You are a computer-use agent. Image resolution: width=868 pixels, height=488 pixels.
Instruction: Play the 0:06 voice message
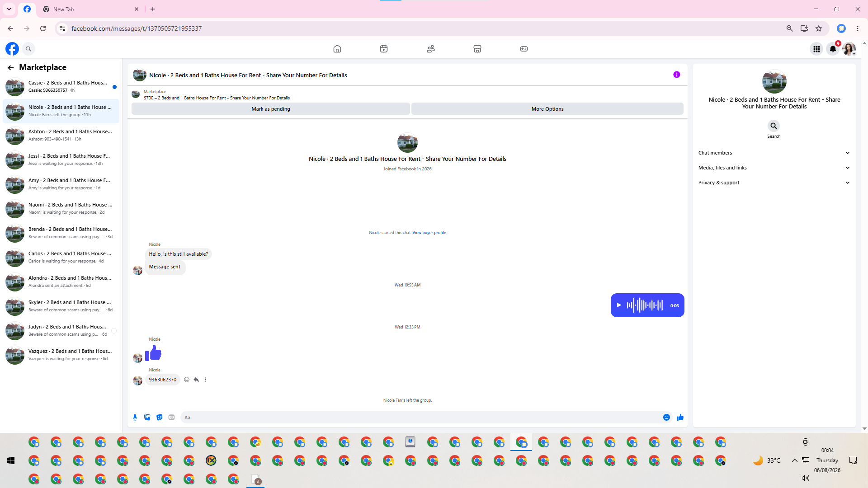click(619, 305)
